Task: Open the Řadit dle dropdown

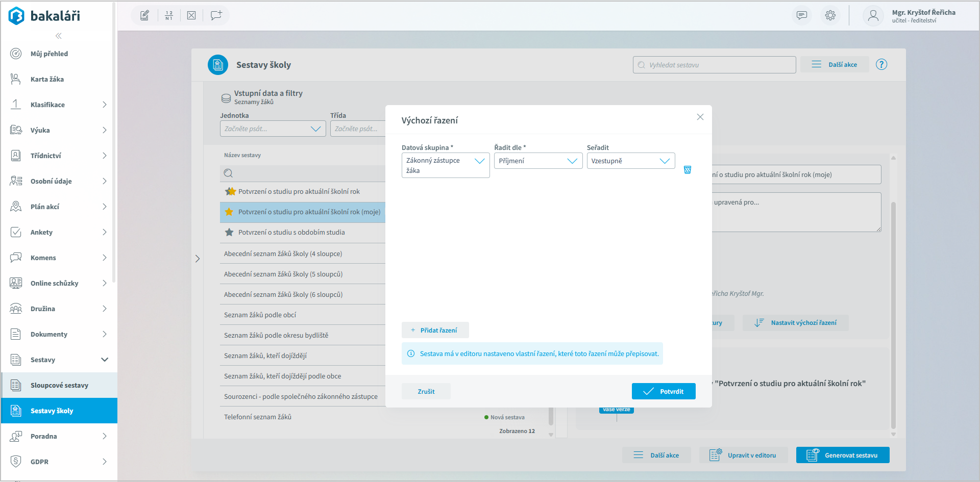Action: 538,161
